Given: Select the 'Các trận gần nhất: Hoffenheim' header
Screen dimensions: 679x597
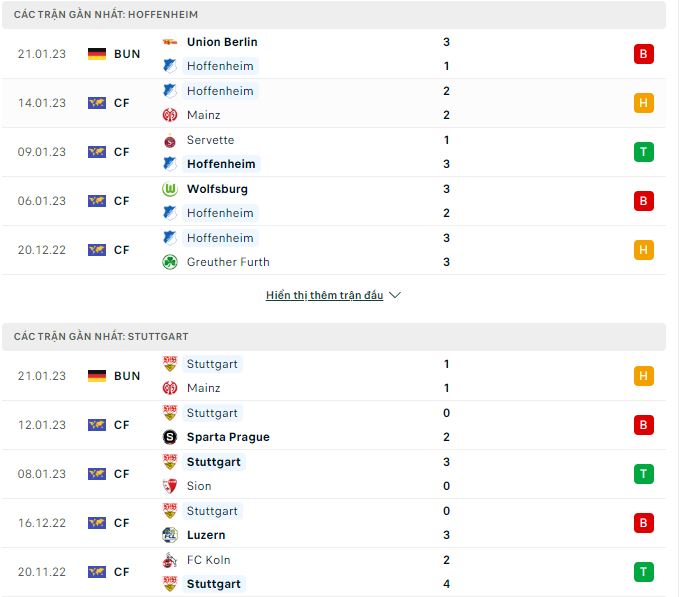Looking at the screenshot, I should coord(106,15).
